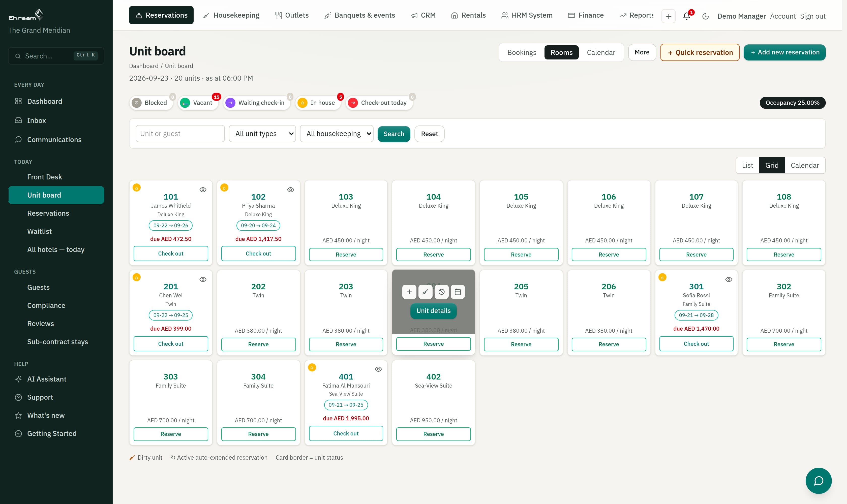Image resolution: width=847 pixels, height=504 pixels.
Task: Filter by In house status chip
Action: (318, 103)
